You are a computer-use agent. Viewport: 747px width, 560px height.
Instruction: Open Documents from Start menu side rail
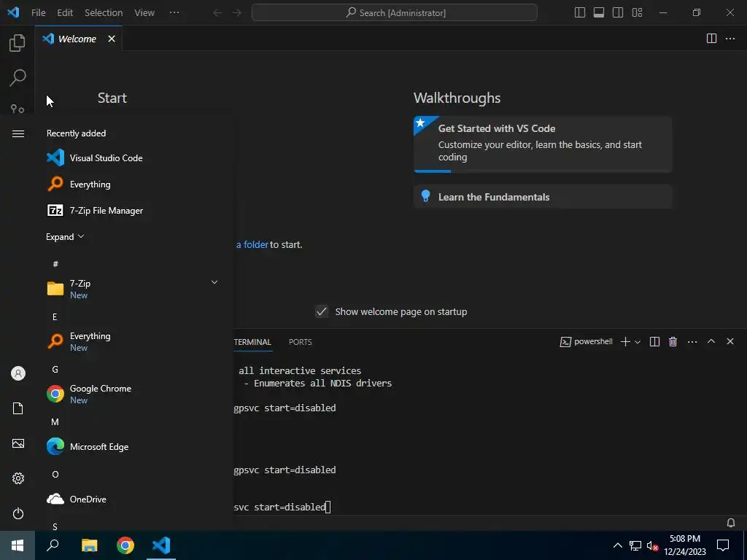tap(18, 408)
